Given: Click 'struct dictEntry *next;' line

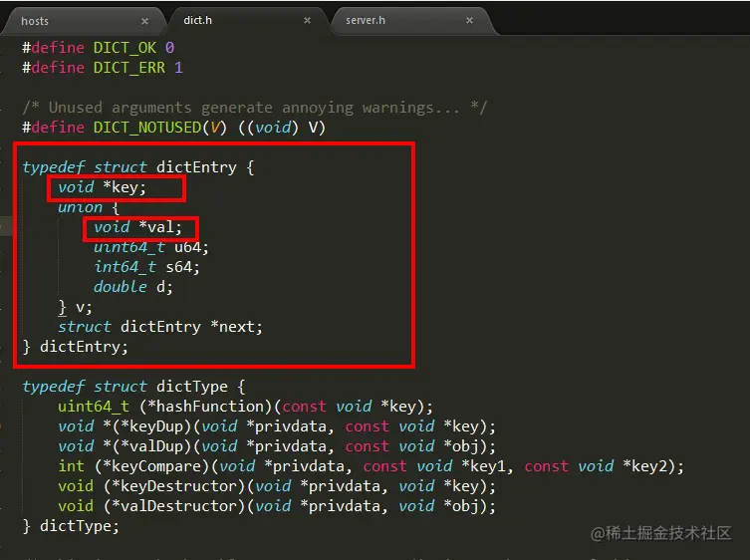Looking at the screenshot, I should pyautogui.click(x=160, y=327).
